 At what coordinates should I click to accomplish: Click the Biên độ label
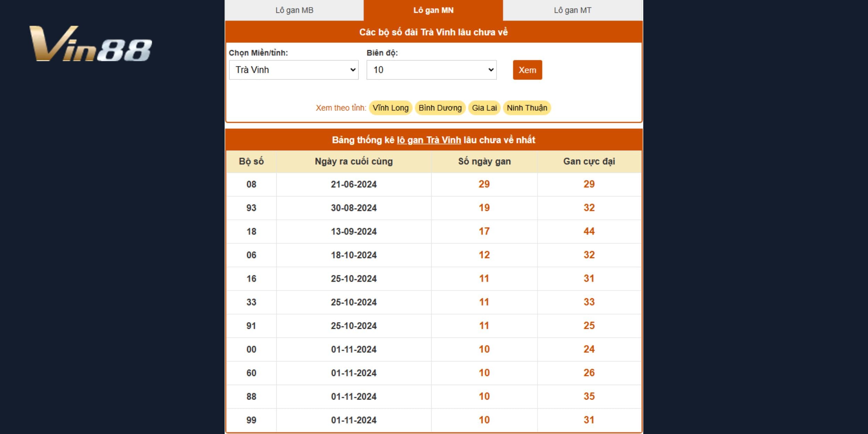[x=382, y=53]
